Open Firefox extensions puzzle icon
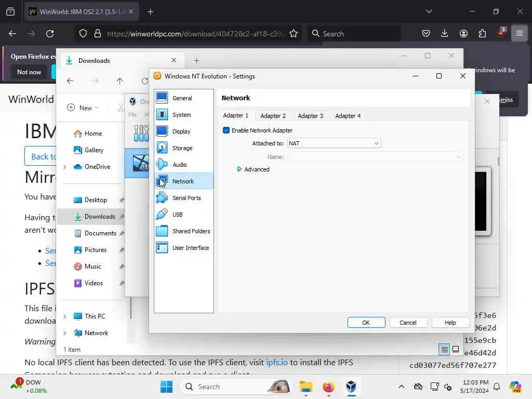Image resolution: width=532 pixels, height=399 pixels. point(482,33)
